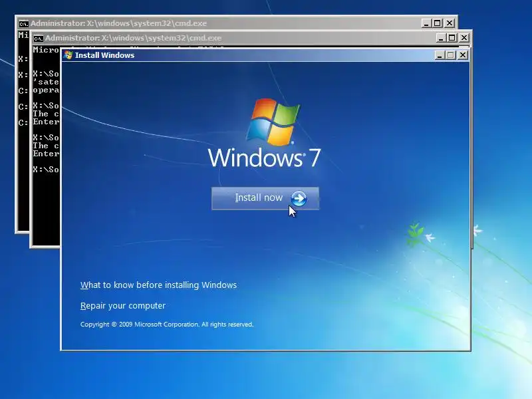The height and width of the screenshot is (399, 532).
Task: Maximize the Install Windows window
Action: (451, 55)
